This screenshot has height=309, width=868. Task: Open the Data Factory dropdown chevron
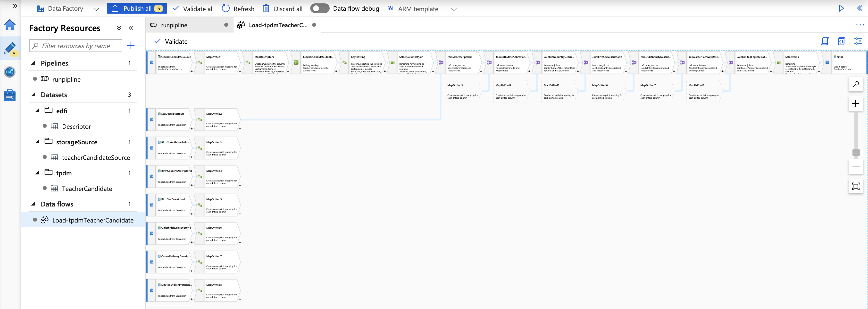tap(96, 9)
